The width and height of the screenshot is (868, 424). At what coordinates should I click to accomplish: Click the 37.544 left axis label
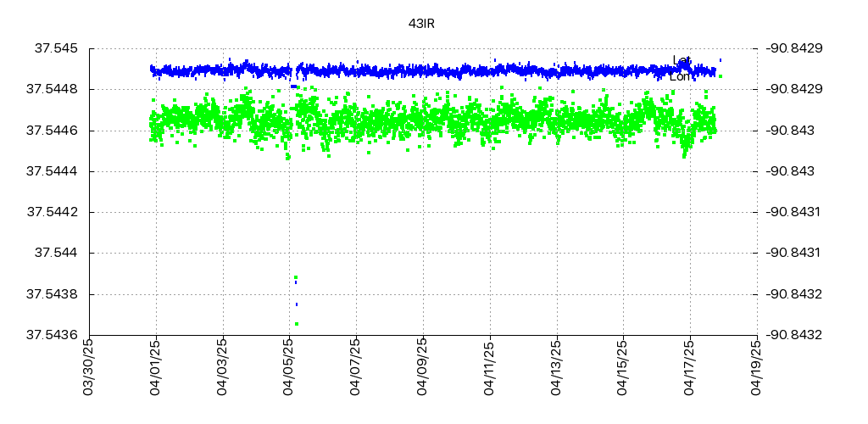[x=55, y=253]
